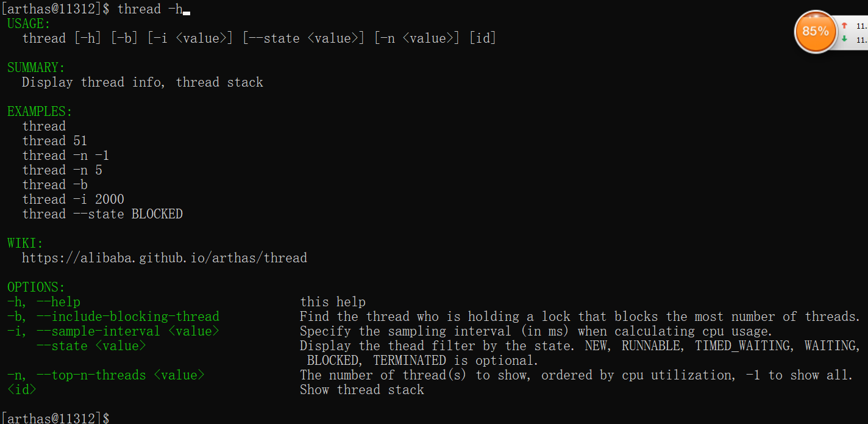Click the 'EXAMPLES:' section heading
The image size is (868, 424).
pyautogui.click(x=40, y=112)
